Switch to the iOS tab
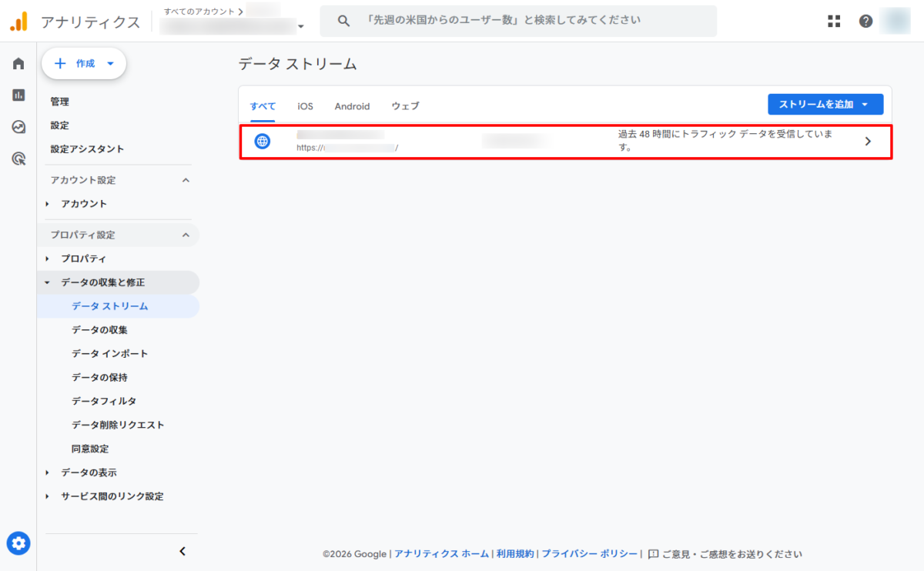This screenshot has width=924, height=571. click(x=305, y=106)
